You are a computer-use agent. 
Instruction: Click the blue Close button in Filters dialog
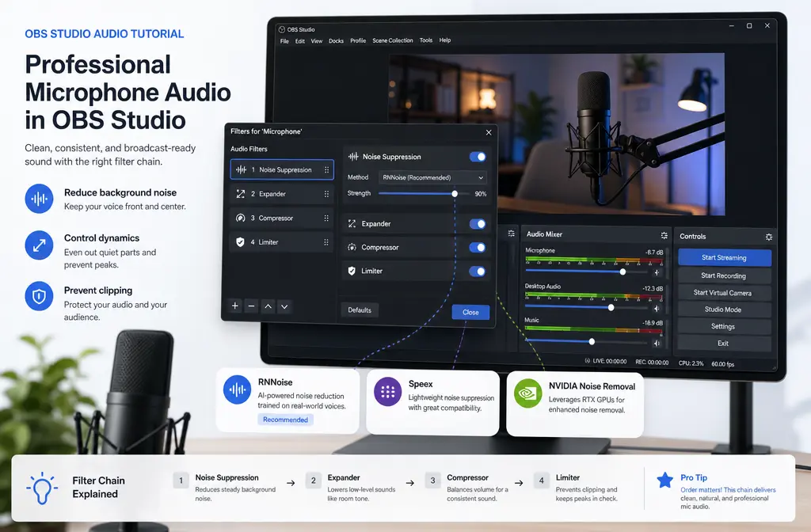point(470,312)
